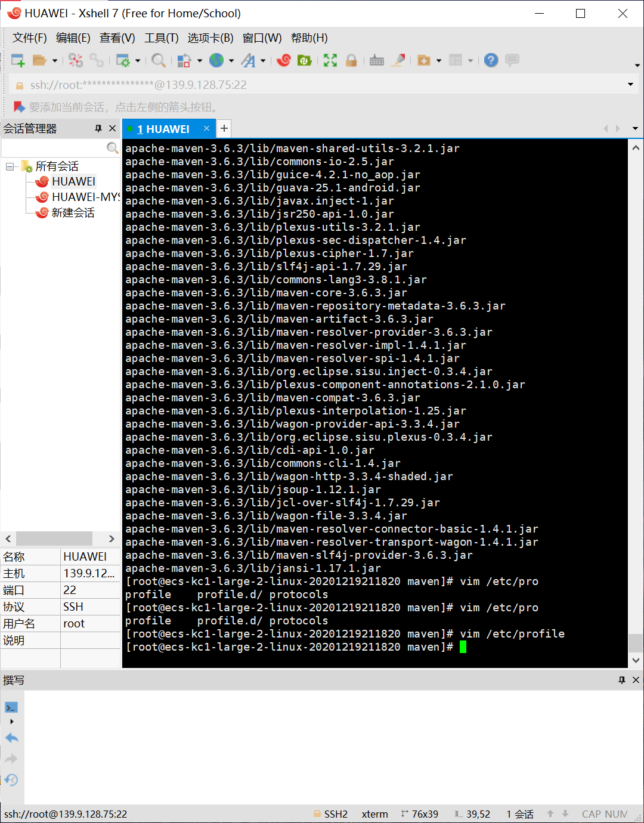Viewport: 644px width, 823px height.
Task: Click the session manager search field
Action: (x=54, y=147)
